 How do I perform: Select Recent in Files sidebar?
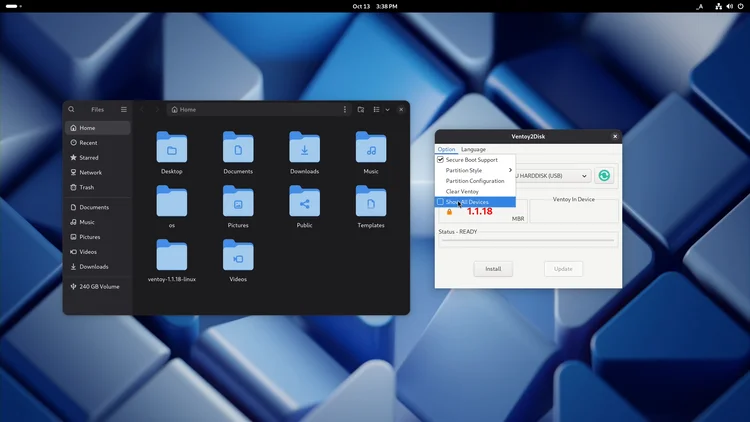(98, 143)
